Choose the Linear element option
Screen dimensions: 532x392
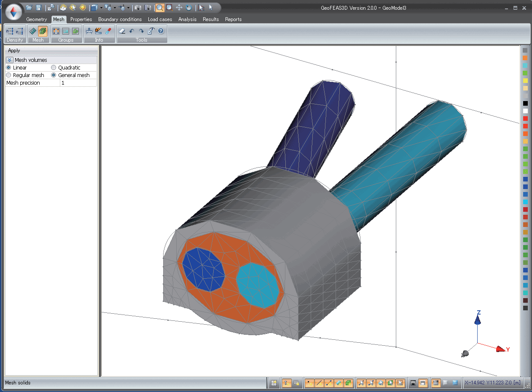click(x=8, y=68)
